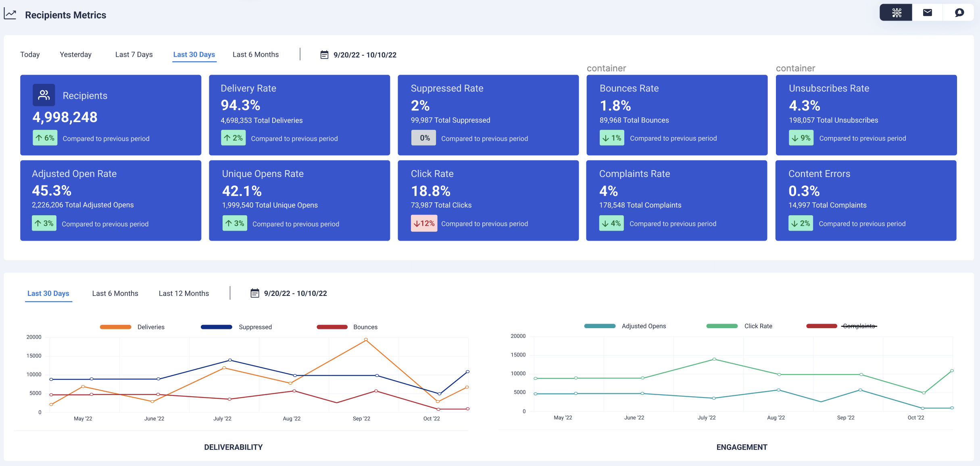Image resolution: width=980 pixels, height=466 pixels.
Task: Click the 2% up badge on Delivery Rate
Action: [x=233, y=138]
